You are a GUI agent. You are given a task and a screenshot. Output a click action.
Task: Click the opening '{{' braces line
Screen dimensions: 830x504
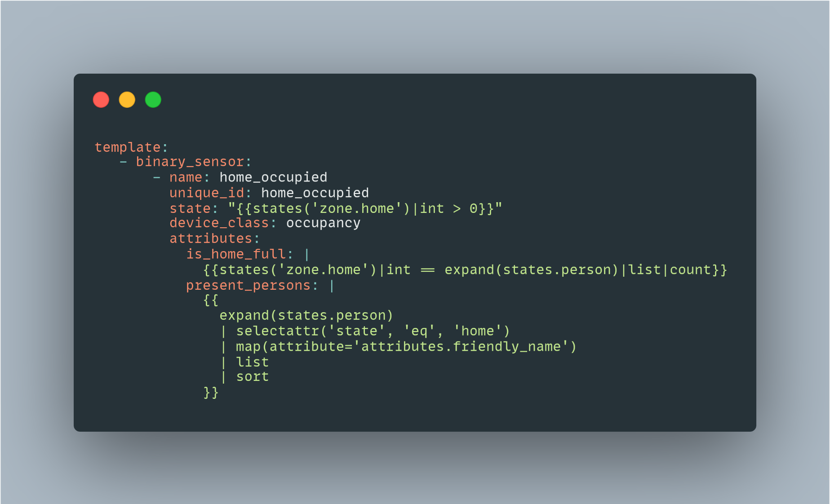[211, 300]
